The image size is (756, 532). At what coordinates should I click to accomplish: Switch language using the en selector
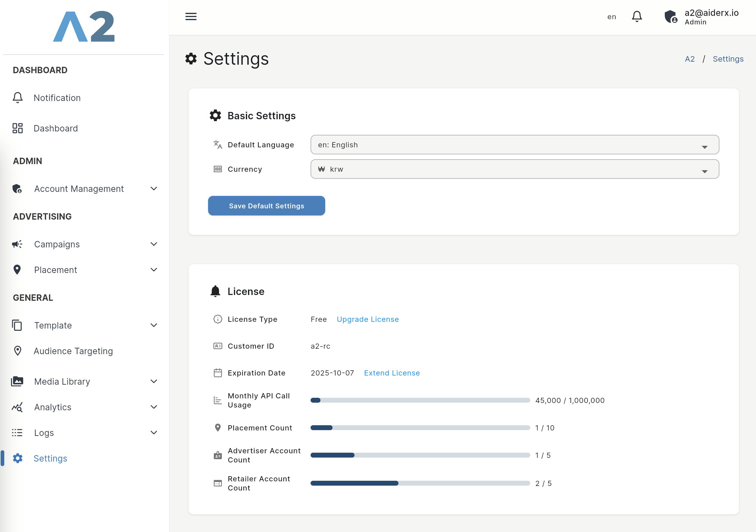point(611,17)
